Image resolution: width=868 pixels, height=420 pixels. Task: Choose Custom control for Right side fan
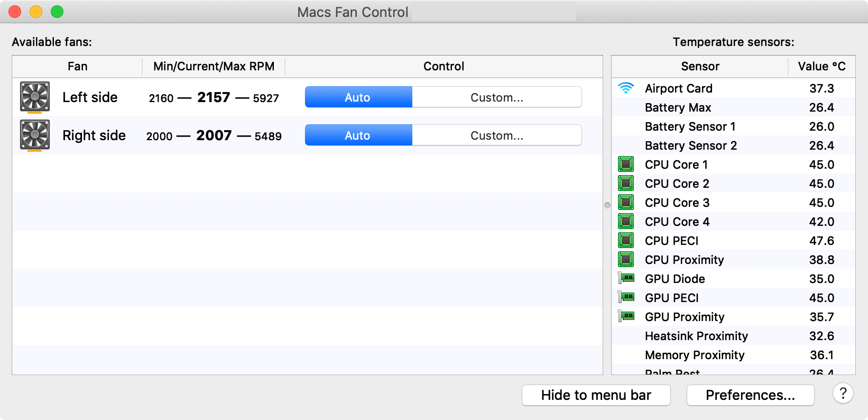tap(497, 135)
